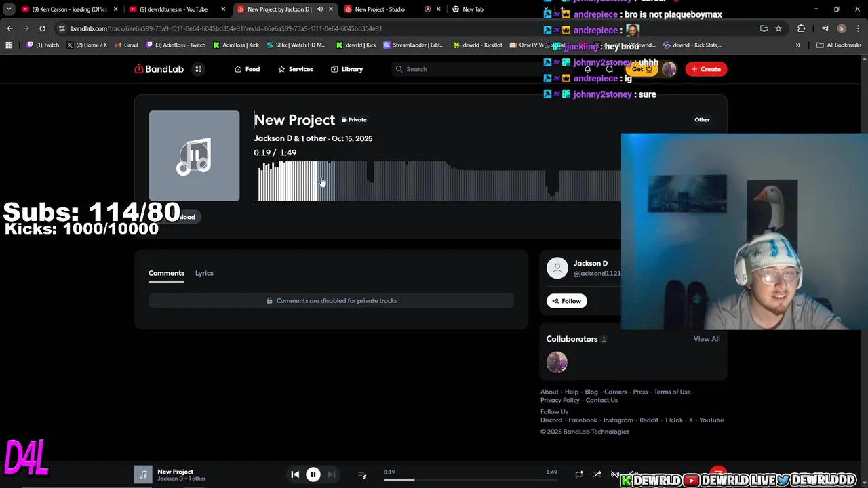Click the bottom player track thumbnail
The height and width of the screenshot is (488, 868).
(x=143, y=474)
